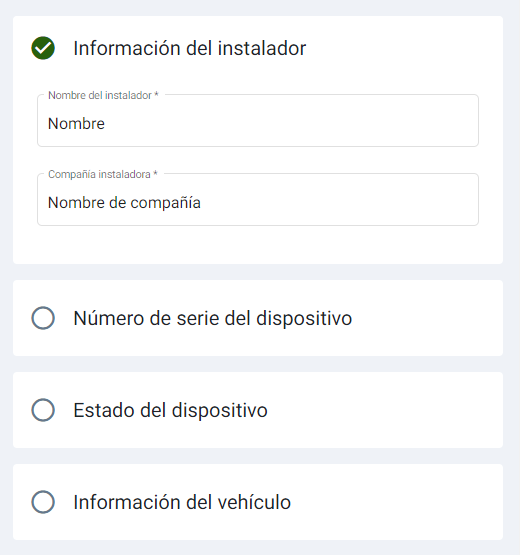The width and height of the screenshot is (520, 555).
Task: Click the required asterisk of Nombre del instalador
Action: (x=156, y=95)
